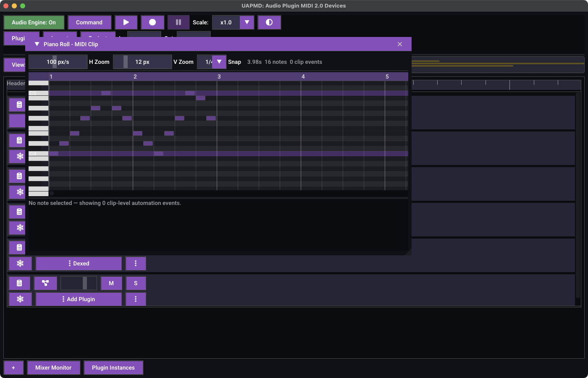This screenshot has height=378, width=588.
Task: Click the C4 piano key
Action: 38,154
